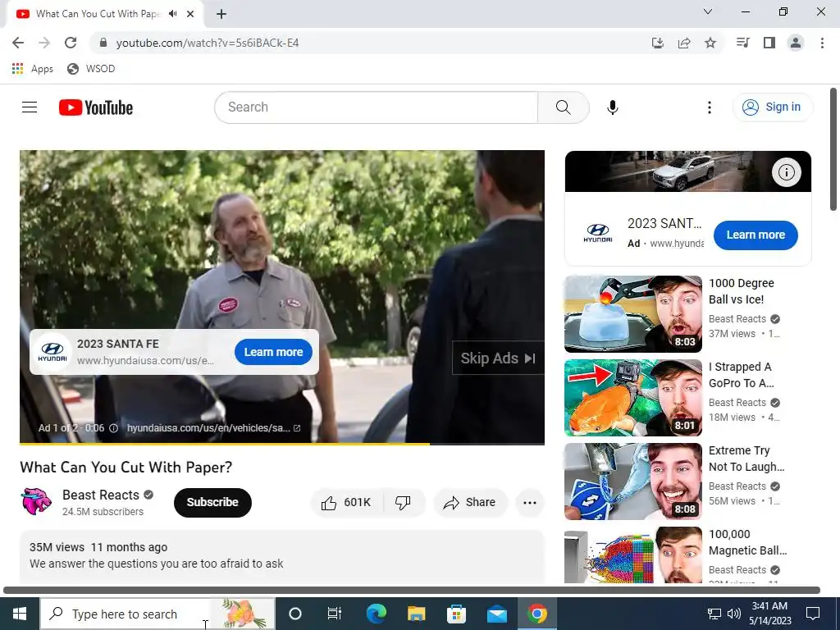840x630 pixels.
Task: Click 'Extreme Try Not To Laugh...' title
Action: [746, 459]
